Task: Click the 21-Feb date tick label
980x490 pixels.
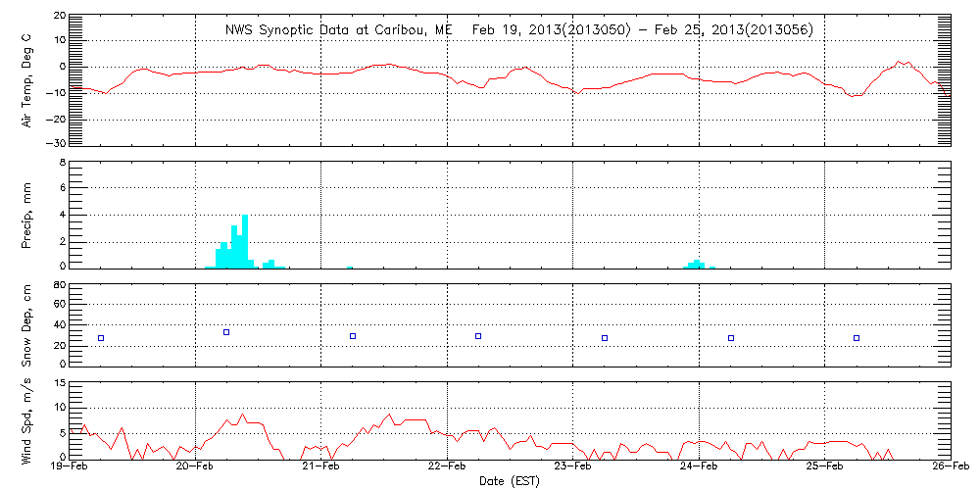Action: 321,468
